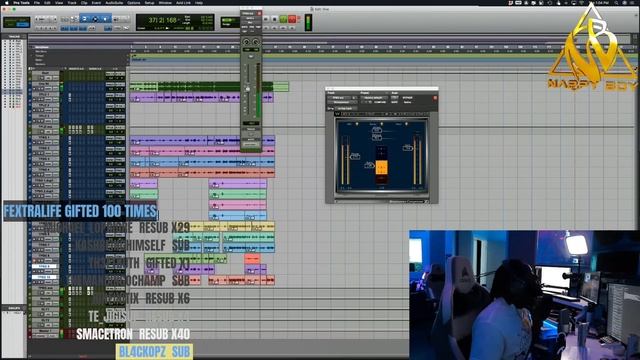Image resolution: width=640 pixels, height=360 pixels.
Task: Select the Trim tool in the toolbar
Action: click(85, 19)
